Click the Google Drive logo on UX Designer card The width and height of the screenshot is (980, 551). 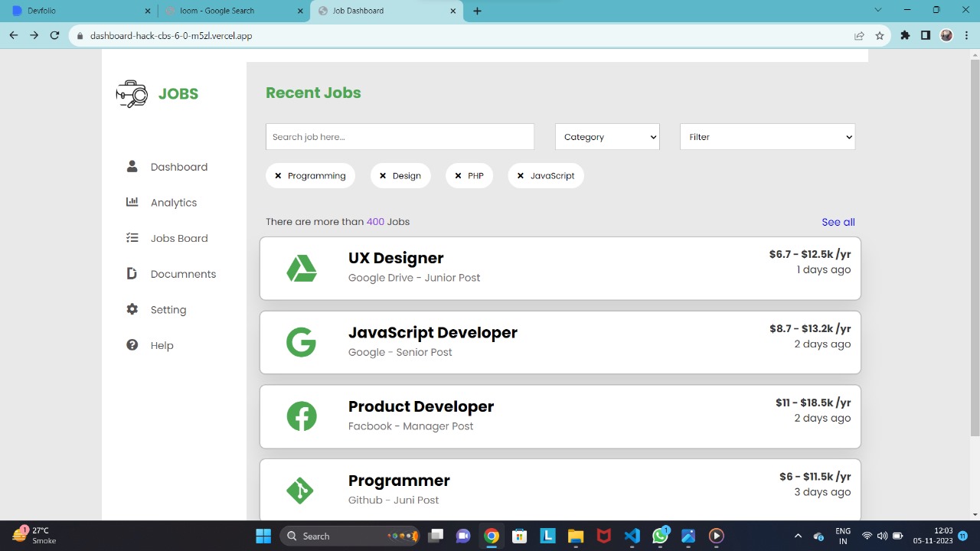[301, 269]
